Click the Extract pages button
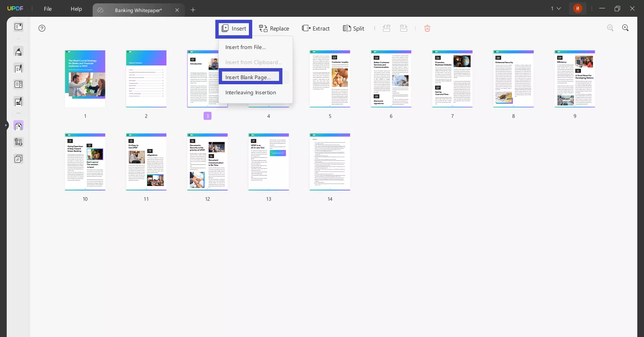 pyautogui.click(x=316, y=29)
